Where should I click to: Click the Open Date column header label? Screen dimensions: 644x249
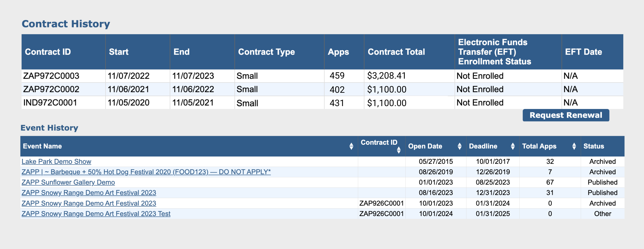pos(425,146)
